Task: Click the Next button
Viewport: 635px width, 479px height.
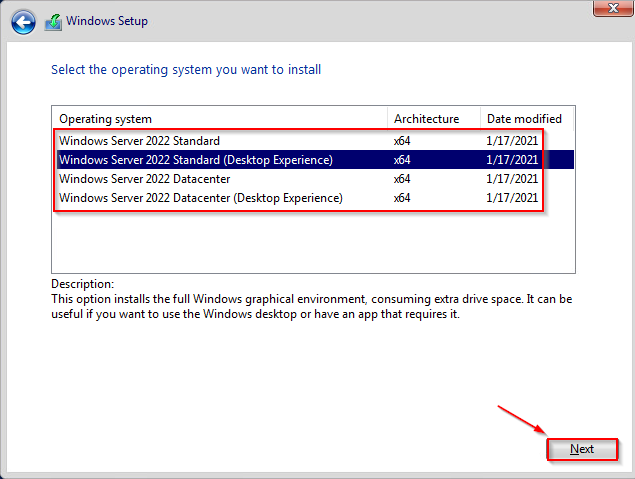Action: pyautogui.click(x=582, y=449)
